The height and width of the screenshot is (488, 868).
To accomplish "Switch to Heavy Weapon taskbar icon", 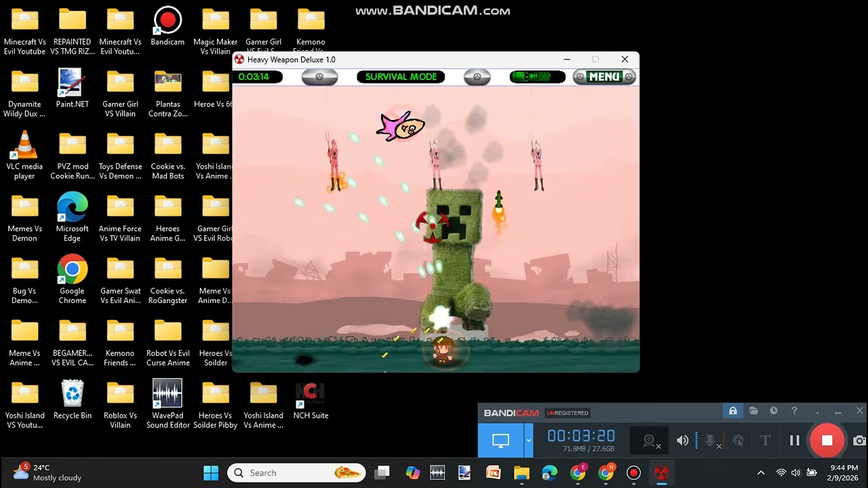I will point(661,472).
